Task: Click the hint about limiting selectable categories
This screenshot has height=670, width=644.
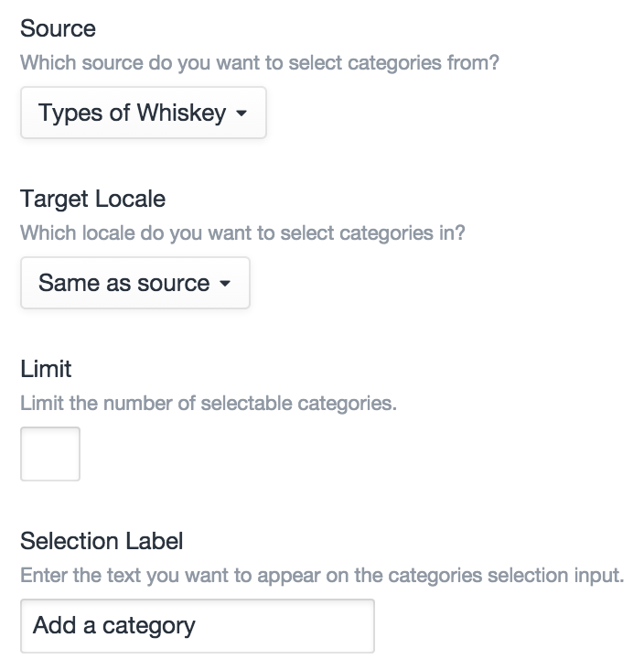Action: pyautogui.click(x=209, y=403)
